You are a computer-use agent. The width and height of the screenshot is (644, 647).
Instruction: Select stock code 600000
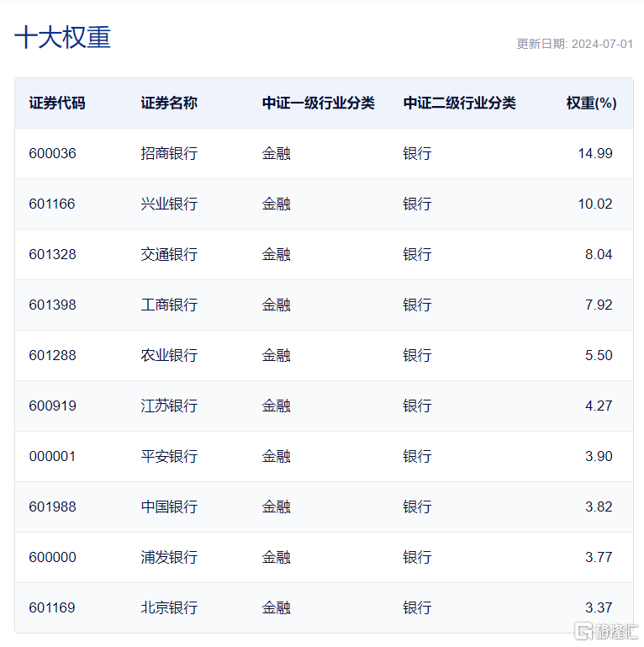(x=53, y=558)
